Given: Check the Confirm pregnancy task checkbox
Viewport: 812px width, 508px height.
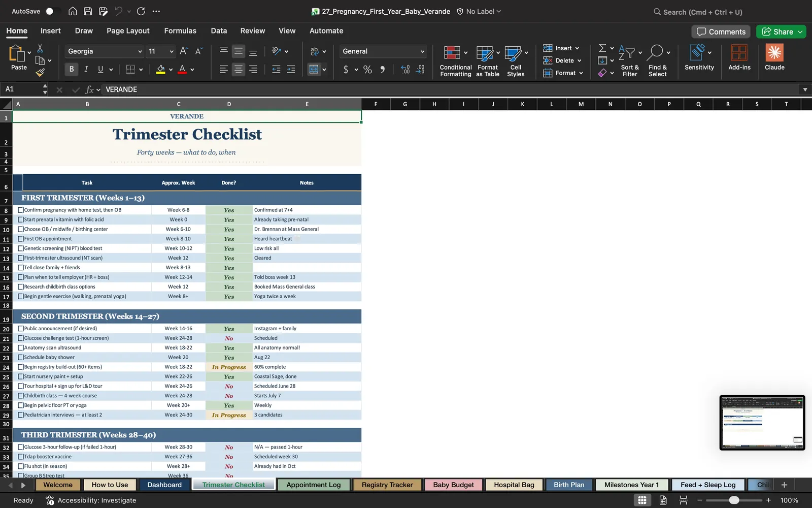Looking at the screenshot, I should 21,210.
